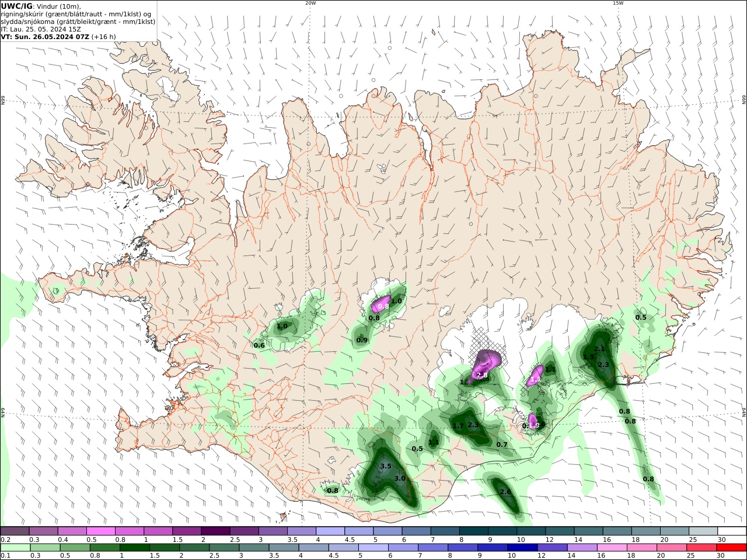
Task: Click the 1.7 precipitation value
Action: [x=458, y=426]
